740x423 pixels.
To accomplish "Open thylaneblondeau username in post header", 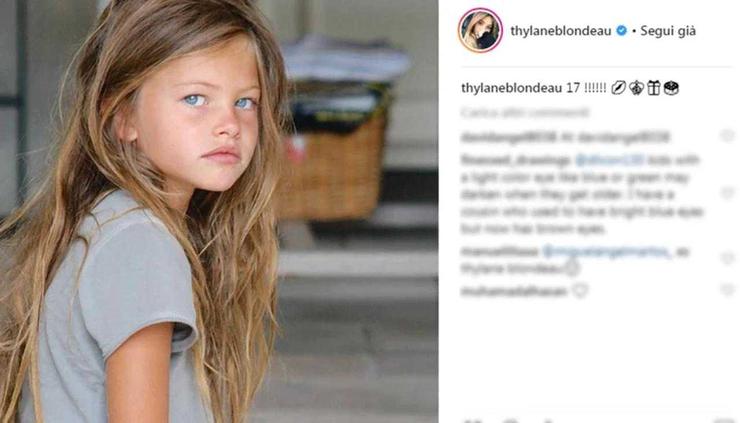I will coord(561,31).
